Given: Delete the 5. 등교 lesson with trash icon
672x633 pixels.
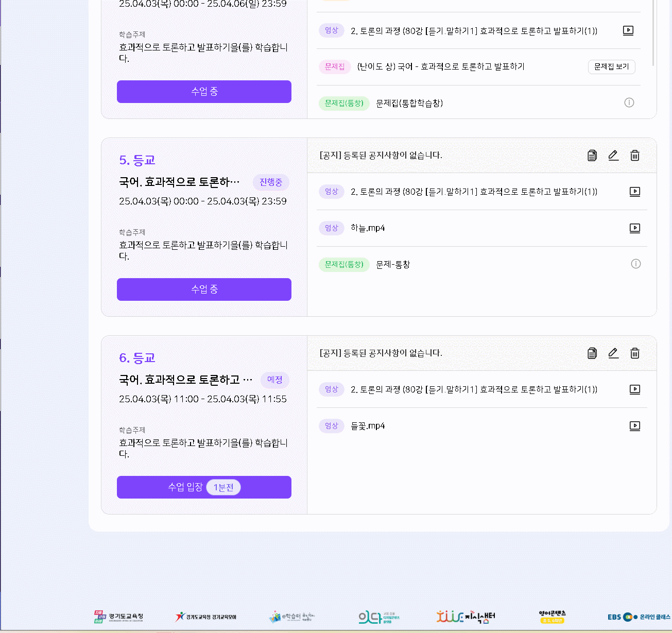Looking at the screenshot, I should 635,156.
